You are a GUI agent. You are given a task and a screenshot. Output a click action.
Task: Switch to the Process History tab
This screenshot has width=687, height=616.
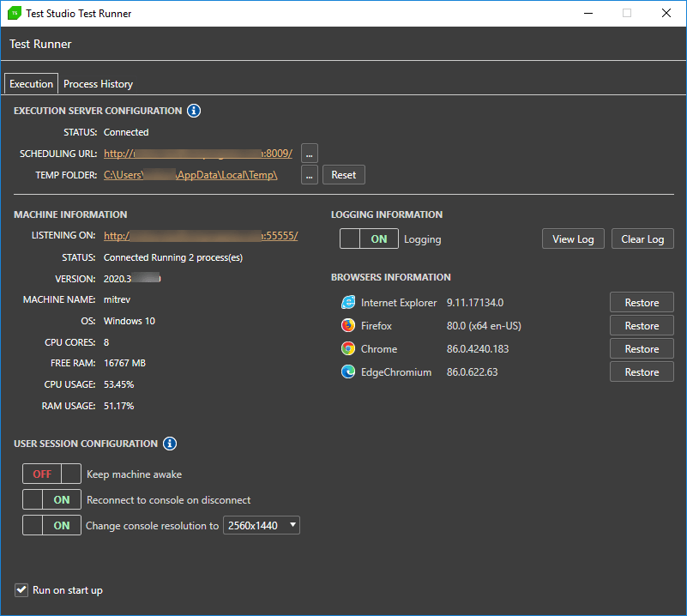(98, 84)
